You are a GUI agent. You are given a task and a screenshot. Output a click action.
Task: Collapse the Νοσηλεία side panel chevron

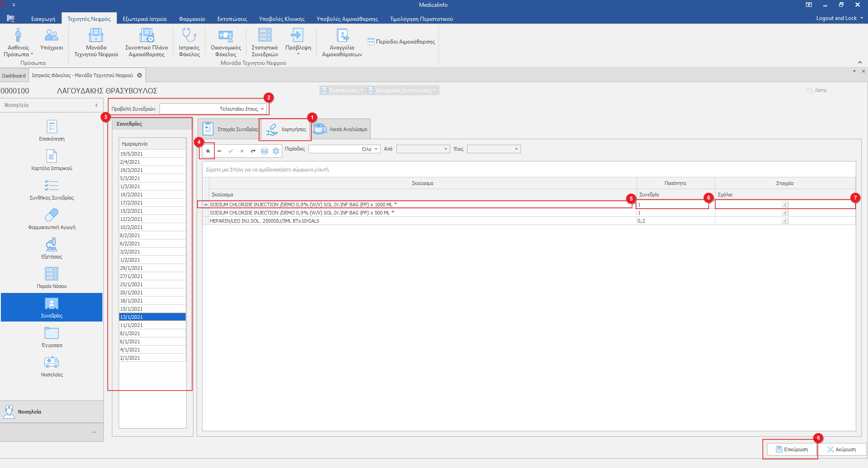96,105
